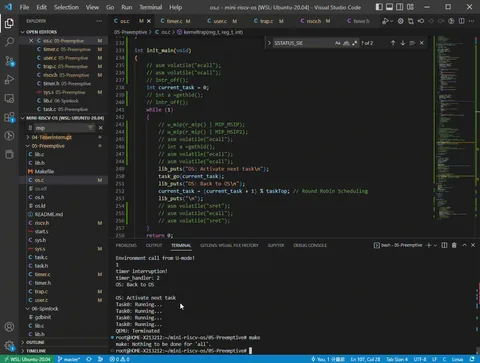Viewport: 480px width, 363px height.
Task: Click the Split Editor Right icon
Action: click(x=461, y=21)
